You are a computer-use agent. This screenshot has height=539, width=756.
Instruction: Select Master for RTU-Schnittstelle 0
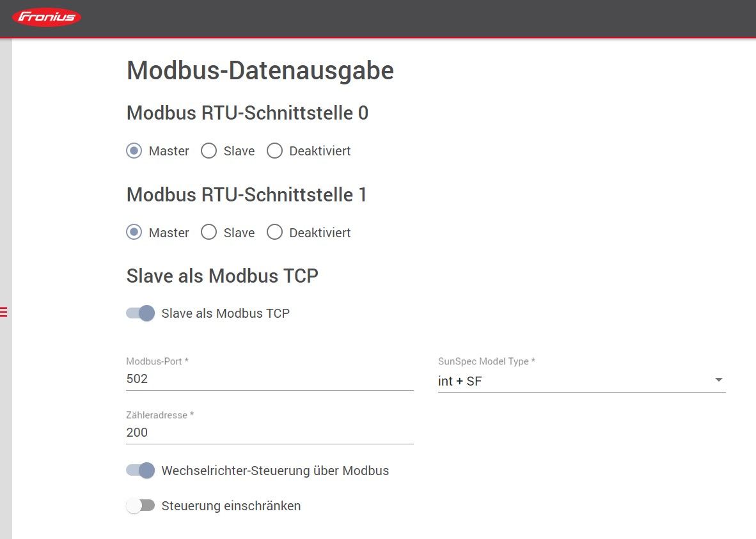coord(134,151)
